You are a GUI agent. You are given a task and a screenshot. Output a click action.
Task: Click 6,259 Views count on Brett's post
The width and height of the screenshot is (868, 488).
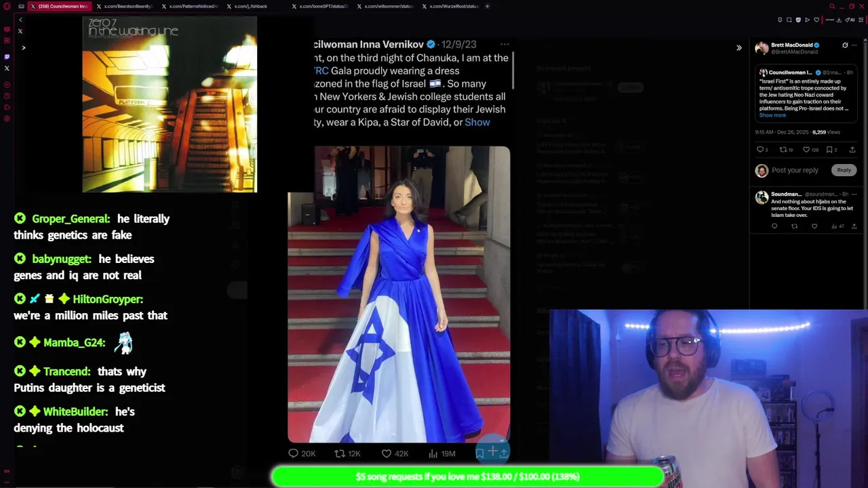826,132
